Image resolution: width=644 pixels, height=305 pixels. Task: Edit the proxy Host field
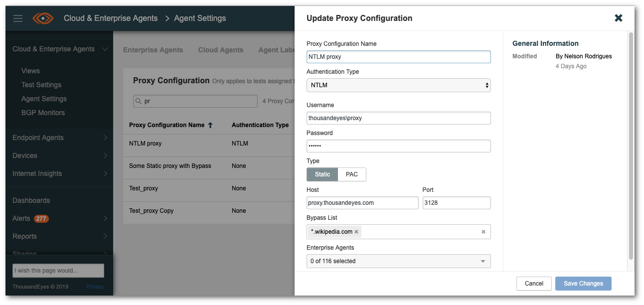click(362, 203)
